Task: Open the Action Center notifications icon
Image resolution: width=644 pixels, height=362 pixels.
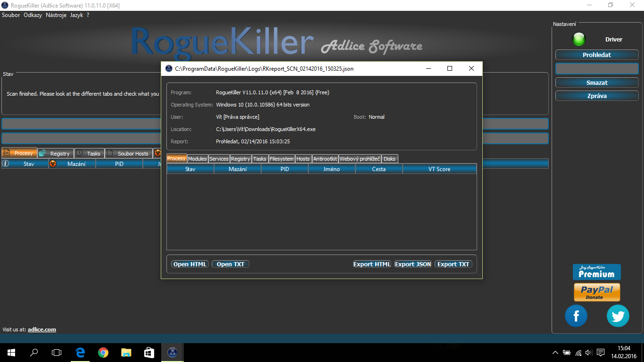Action: click(x=601, y=353)
